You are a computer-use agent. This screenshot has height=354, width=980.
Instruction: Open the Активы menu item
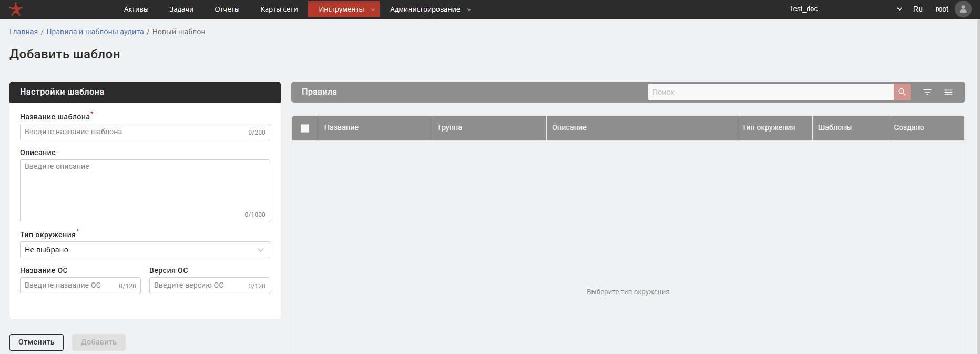136,9
